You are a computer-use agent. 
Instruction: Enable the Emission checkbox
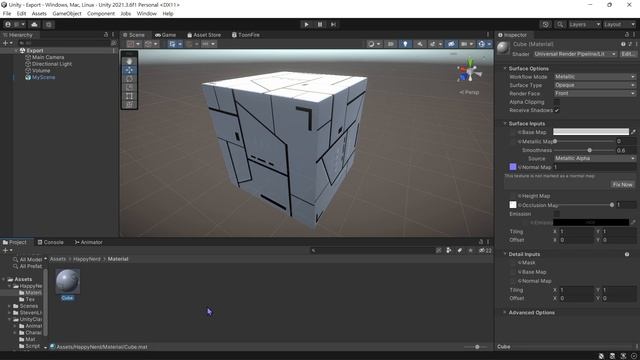556,214
